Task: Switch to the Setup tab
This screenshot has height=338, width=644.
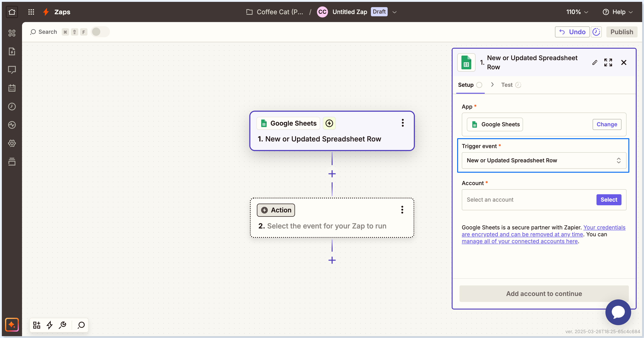Action: (470, 85)
